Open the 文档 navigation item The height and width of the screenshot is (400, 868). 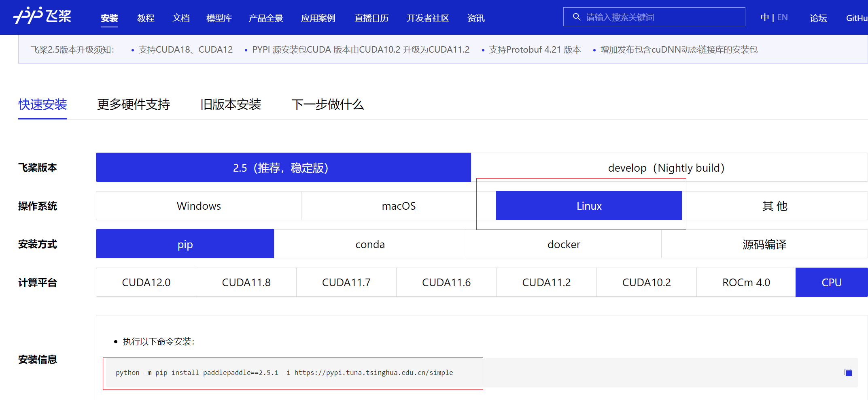(181, 18)
